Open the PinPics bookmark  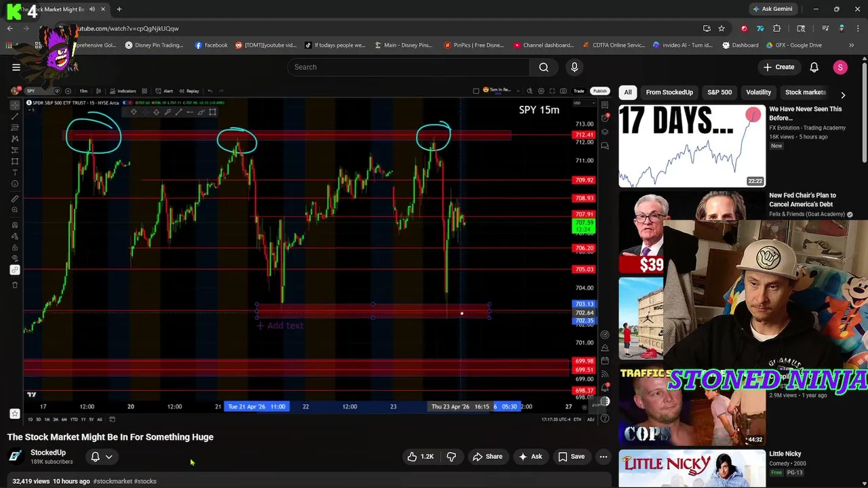coord(474,45)
